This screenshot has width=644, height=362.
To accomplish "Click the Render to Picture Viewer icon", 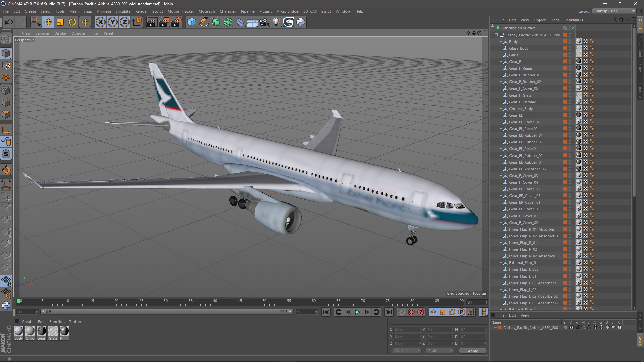I will [164, 22].
